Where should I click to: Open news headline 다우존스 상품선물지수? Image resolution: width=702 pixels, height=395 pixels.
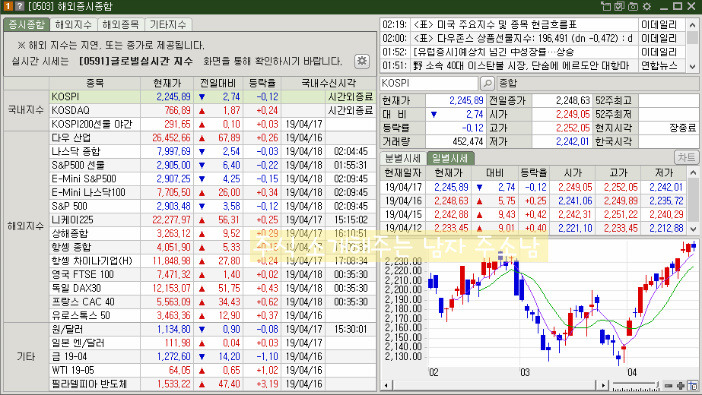pos(523,39)
